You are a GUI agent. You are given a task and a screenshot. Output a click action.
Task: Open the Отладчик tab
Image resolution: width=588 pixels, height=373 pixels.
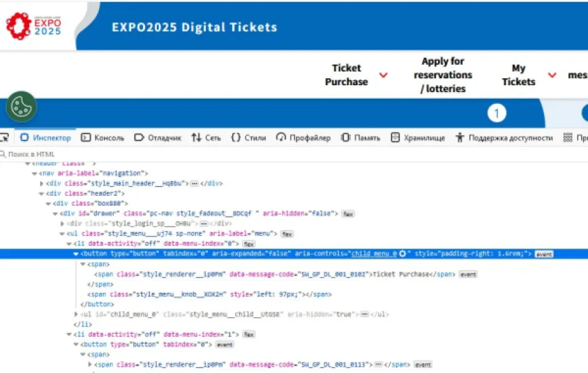point(157,138)
